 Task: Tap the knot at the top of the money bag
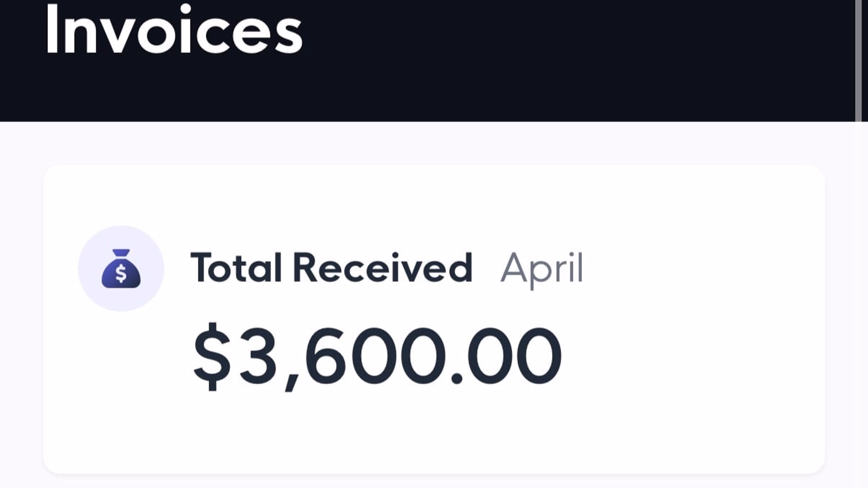121,253
